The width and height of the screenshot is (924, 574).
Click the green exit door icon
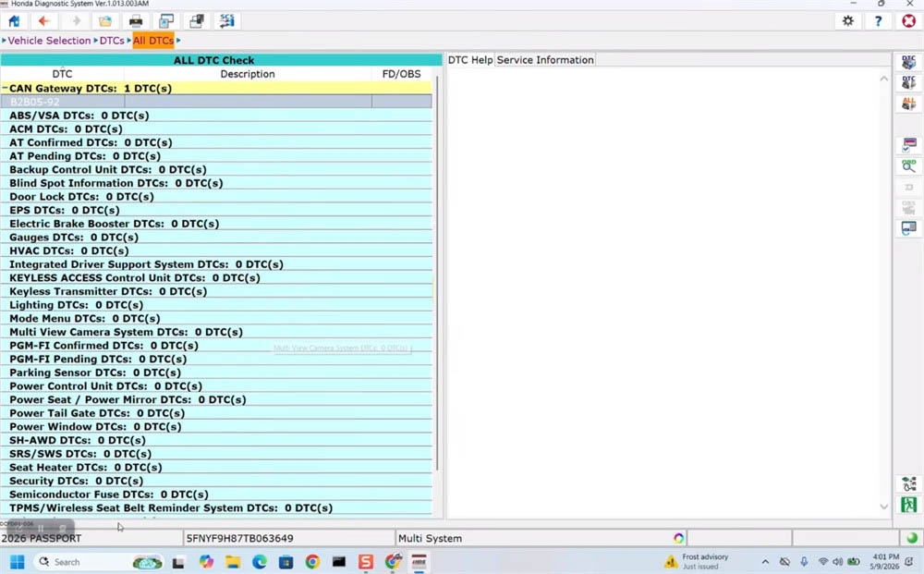(908, 505)
